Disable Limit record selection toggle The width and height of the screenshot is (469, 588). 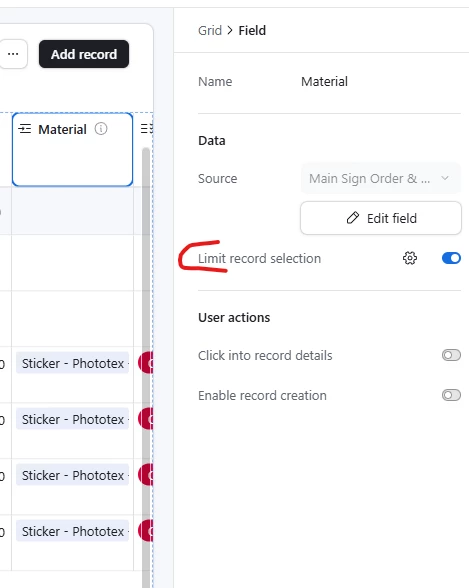(451, 258)
